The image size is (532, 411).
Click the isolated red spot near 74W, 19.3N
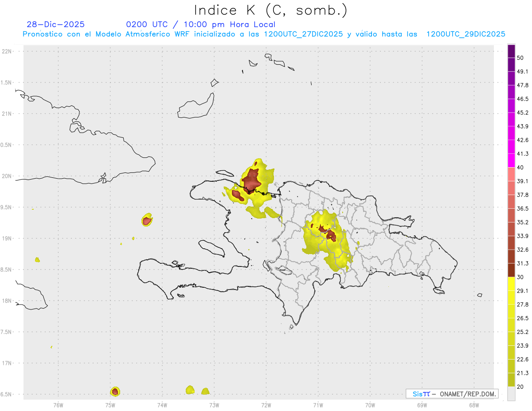[147, 220]
